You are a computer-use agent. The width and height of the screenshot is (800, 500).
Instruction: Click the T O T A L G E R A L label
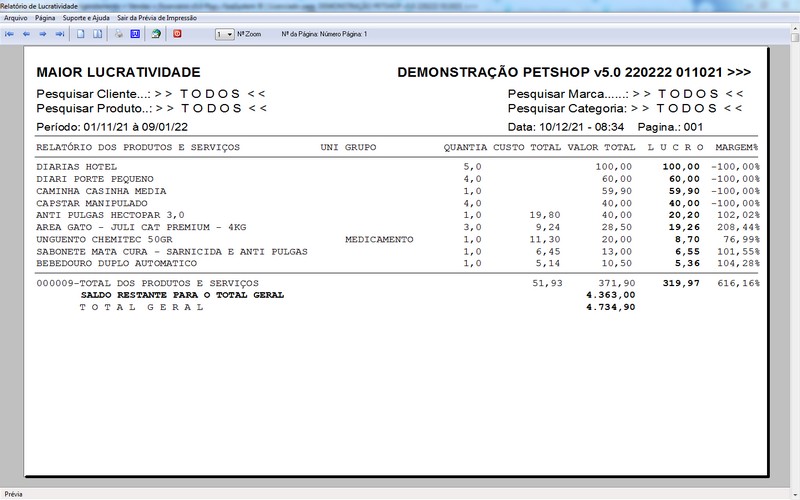(142, 307)
